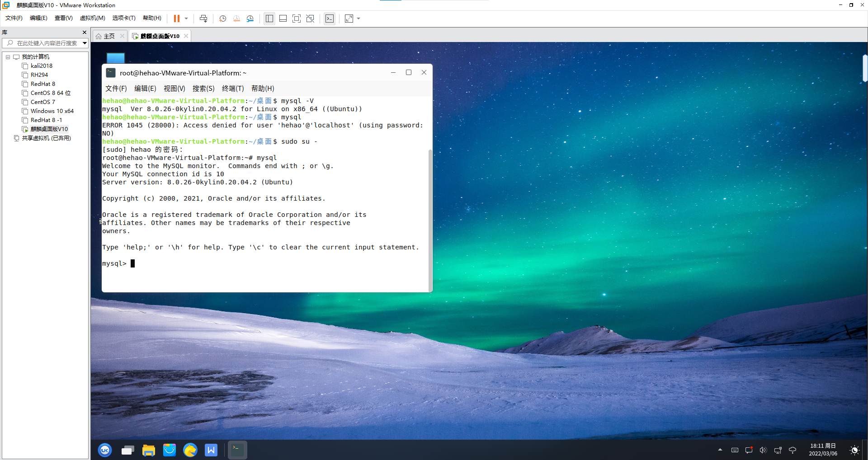Click the revert to snapshot icon
Image resolution: width=868 pixels, height=460 pixels.
pos(236,19)
